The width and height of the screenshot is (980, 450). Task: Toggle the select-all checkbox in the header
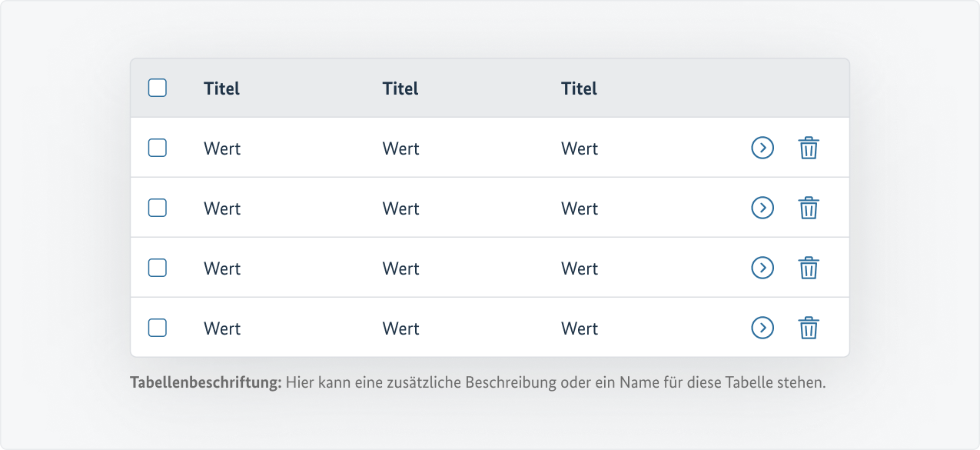coord(158,88)
